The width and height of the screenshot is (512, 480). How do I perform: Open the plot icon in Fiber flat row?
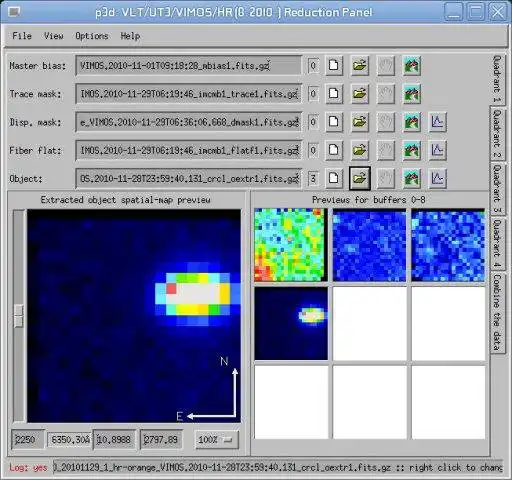click(x=437, y=150)
